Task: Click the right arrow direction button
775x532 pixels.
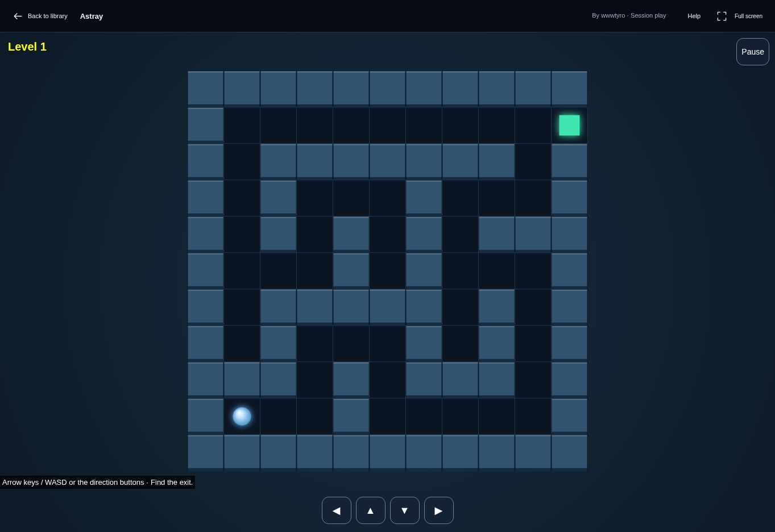Action: (x=439, y=510)
